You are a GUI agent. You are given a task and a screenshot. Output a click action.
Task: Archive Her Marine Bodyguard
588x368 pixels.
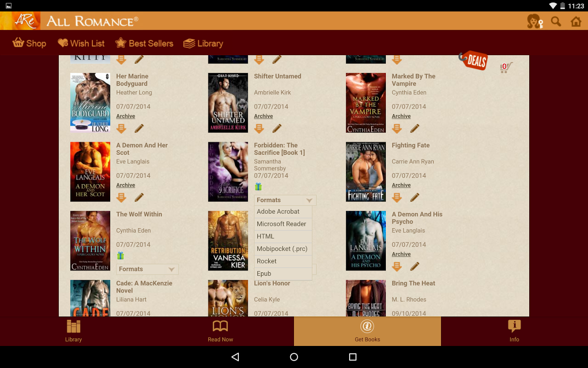(126, 116)
